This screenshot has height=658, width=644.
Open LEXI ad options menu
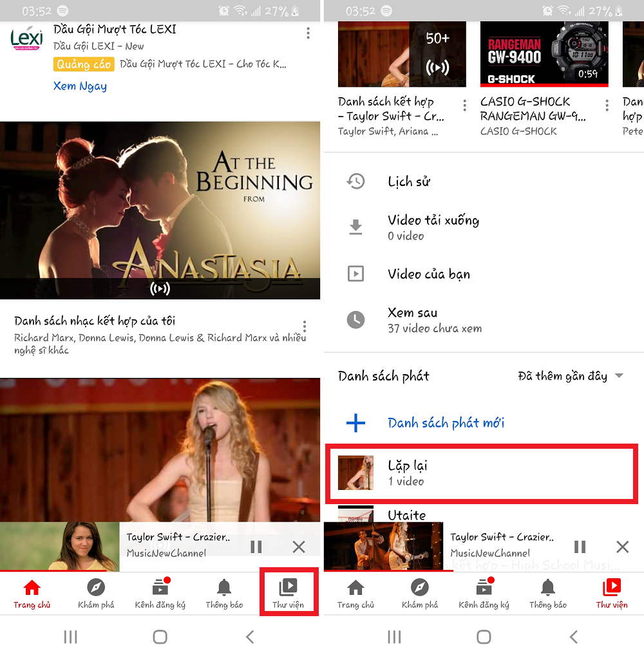click(x=308, y=33)
